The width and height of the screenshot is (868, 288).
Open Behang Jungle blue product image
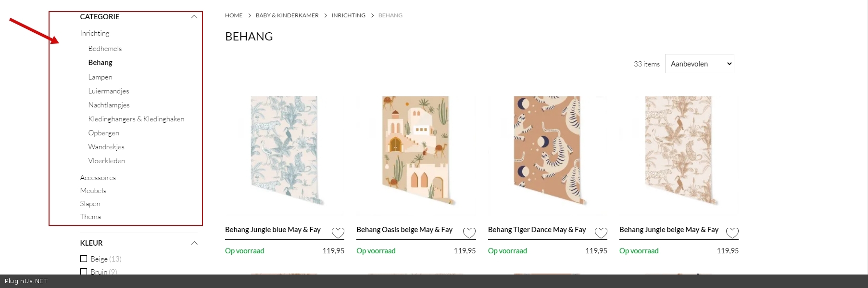[x=285, y=150]
